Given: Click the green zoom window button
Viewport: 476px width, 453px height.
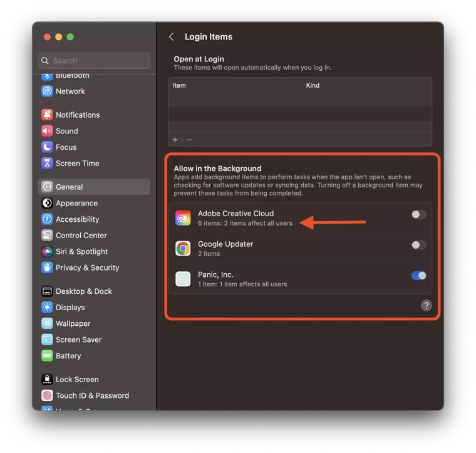Looking at the screenshot, I should [x=70, y=37].
